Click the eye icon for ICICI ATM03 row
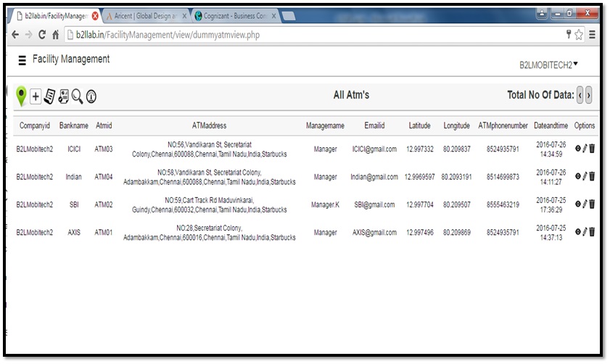This screenshot has width=610, height=364. click(578, 149)
